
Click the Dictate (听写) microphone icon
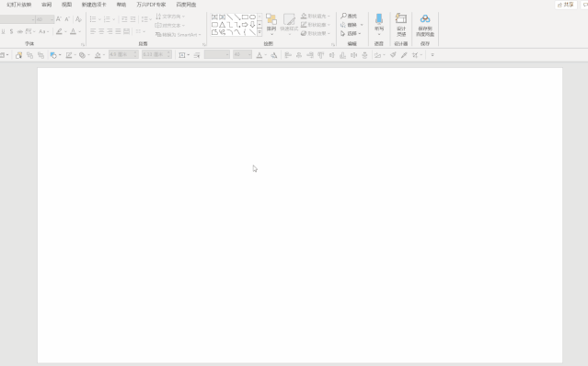(379, 19)
